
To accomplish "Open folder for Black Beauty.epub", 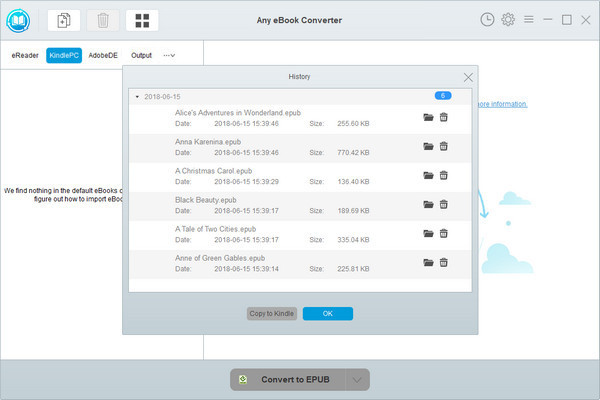I will pyautogui.click(x=428, y=204).
